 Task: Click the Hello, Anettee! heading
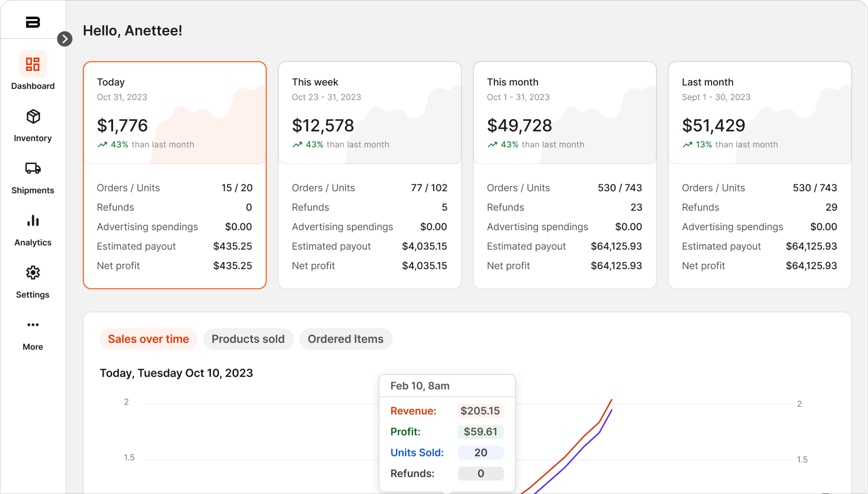(133, 31)
